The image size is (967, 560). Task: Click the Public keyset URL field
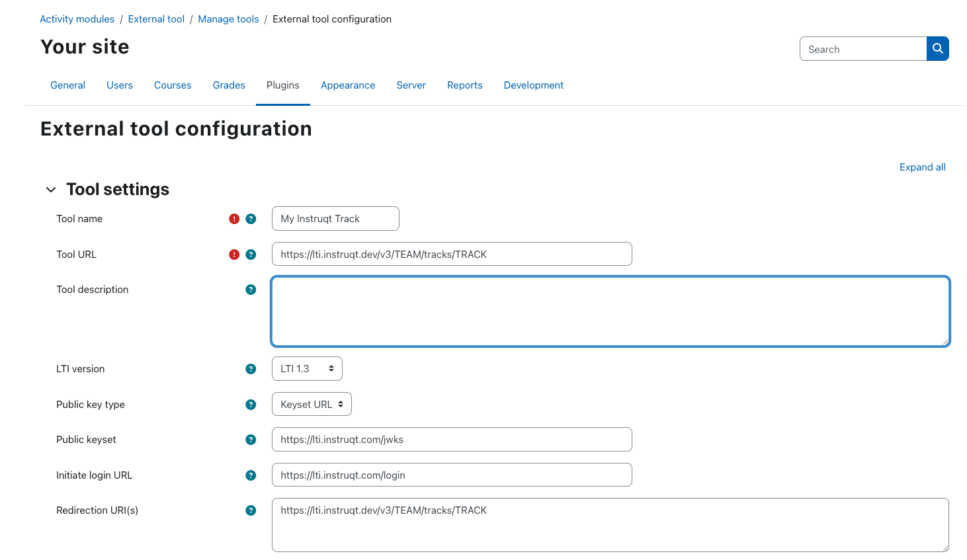451,440
